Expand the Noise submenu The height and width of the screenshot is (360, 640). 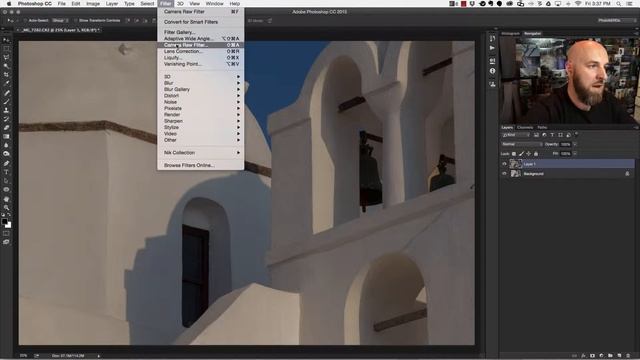click(x=200, y=102)
